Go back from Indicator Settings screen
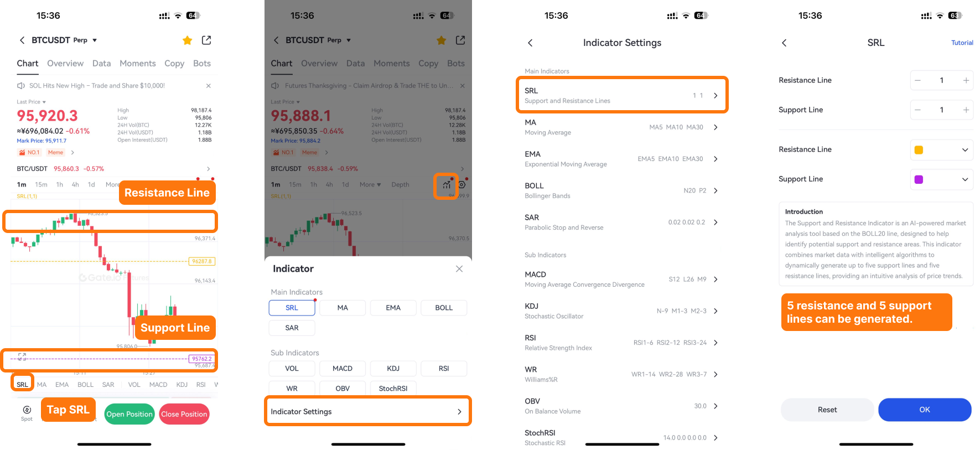Image resolution: width=980 pixels, height=450 pixels. [530, 43]
